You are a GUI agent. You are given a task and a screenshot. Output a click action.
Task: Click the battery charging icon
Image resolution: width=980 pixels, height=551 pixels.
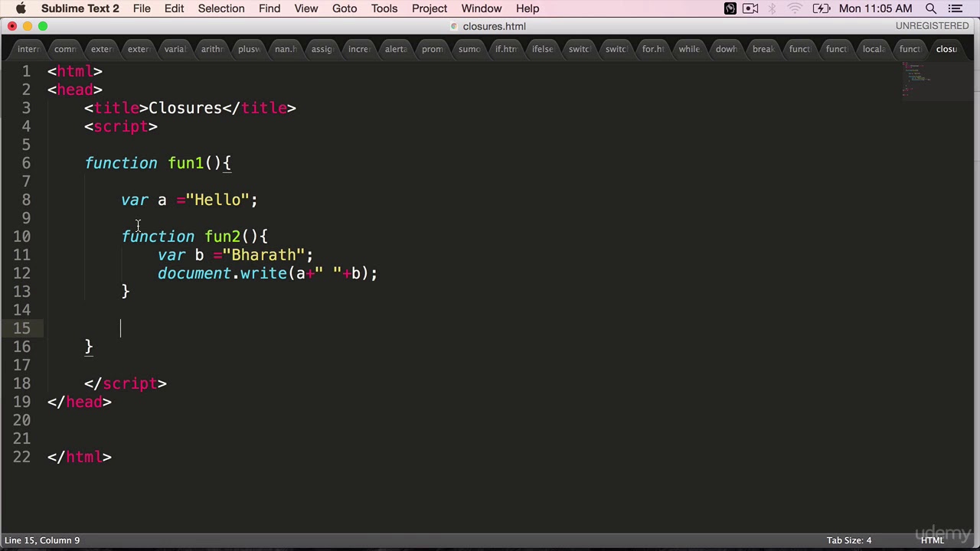pyautogui.click(x=821, y=8)
